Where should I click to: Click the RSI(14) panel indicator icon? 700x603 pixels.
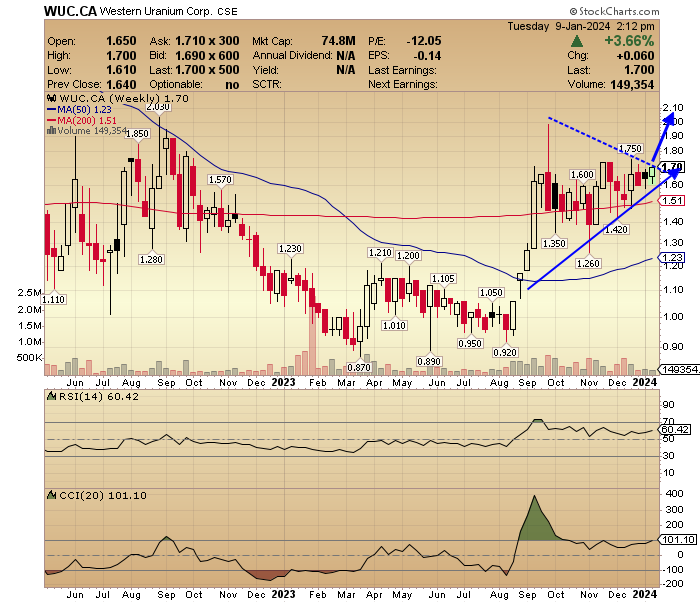(52, 396)
